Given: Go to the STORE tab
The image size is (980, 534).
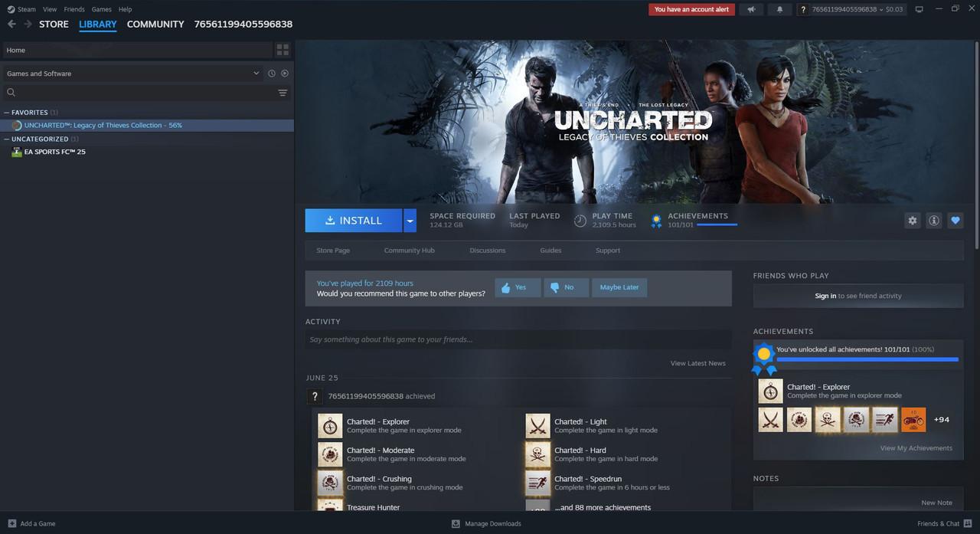Looking at the screenshot, I should tap(54, 25).
